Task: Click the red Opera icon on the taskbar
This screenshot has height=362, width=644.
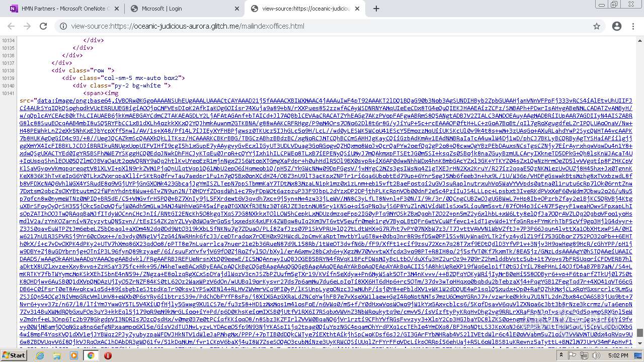Action: click(108, 355)
